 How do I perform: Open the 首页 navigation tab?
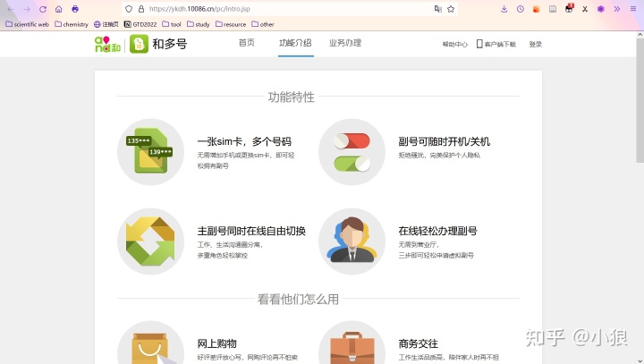[x=246, y=43]
